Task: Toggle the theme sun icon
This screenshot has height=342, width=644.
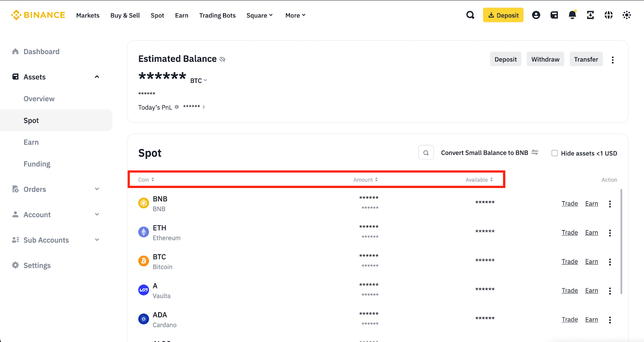Action: coord(627,15)
